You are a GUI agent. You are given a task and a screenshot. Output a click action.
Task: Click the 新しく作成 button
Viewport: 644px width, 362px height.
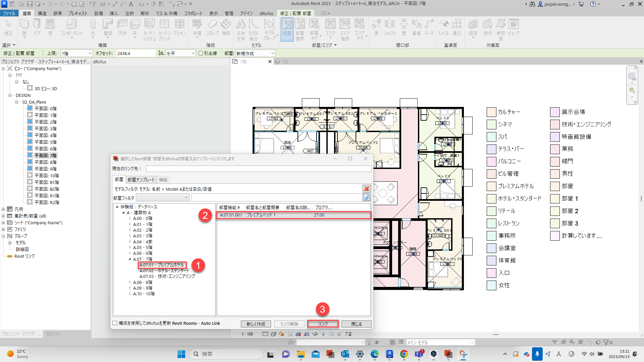click(256, 324)
